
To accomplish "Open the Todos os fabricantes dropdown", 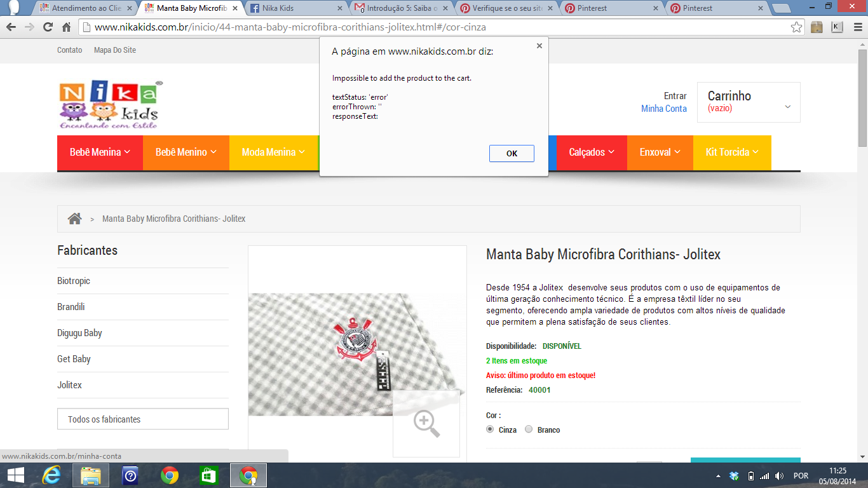I will (143, 419).
